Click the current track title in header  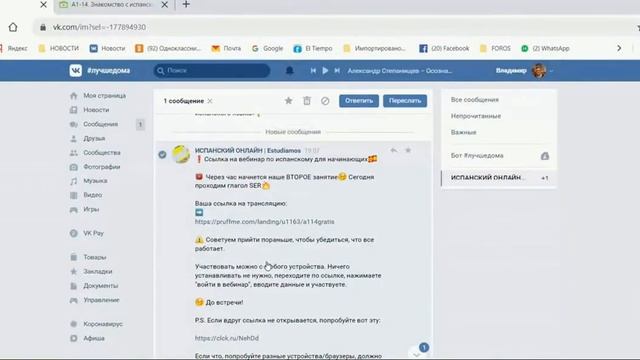click(400, 71)
